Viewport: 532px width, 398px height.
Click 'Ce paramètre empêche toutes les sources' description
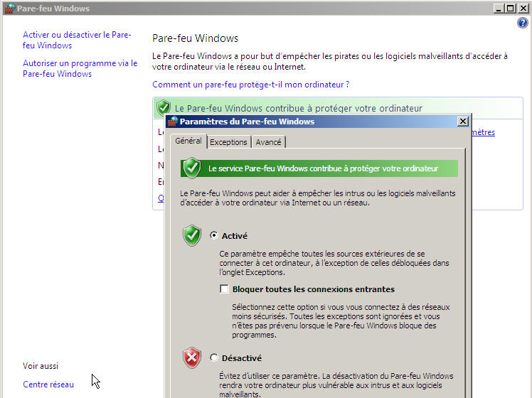pyautogui.click(x=334, y=263)
